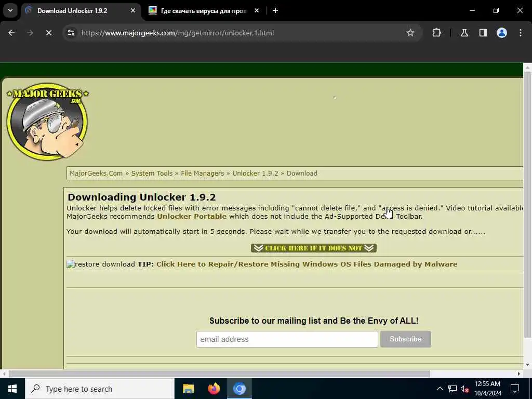The height and width of the screenshot is (399, 532).
Task: Open the profile avatar menu
Action: click(501, 33)
